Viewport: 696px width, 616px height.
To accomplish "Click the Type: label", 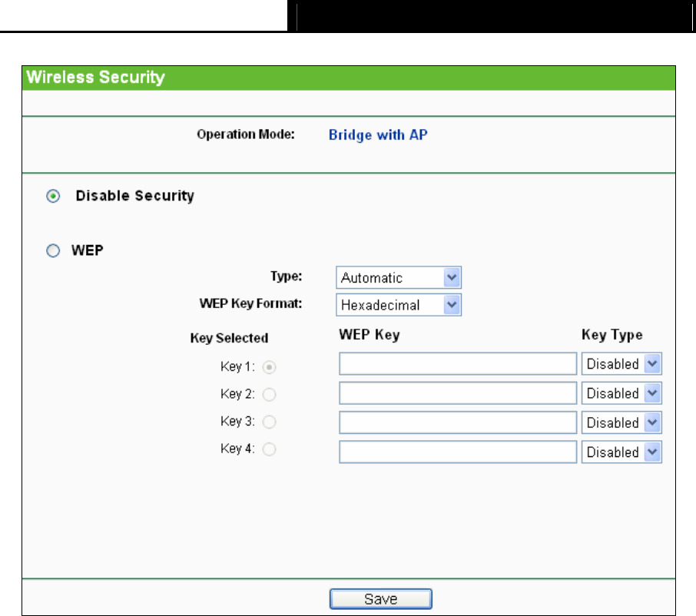I will [x=287, y=277].
